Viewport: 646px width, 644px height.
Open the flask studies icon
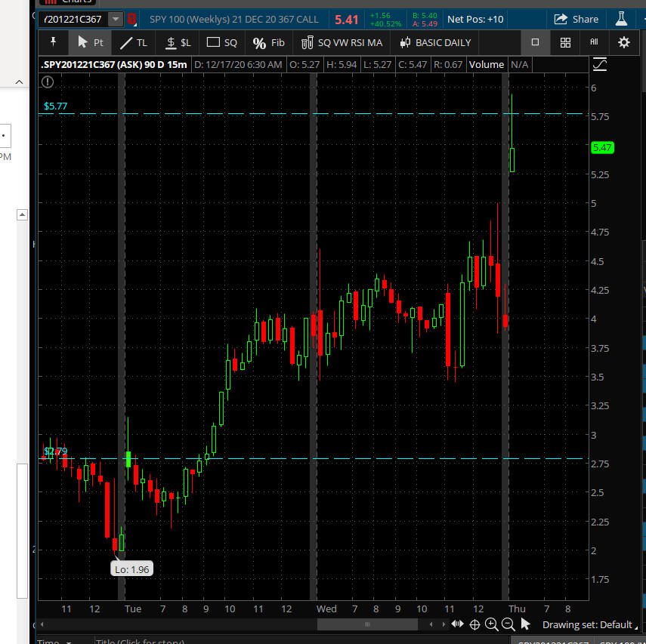pyautogui.click(x=623, y=19)
